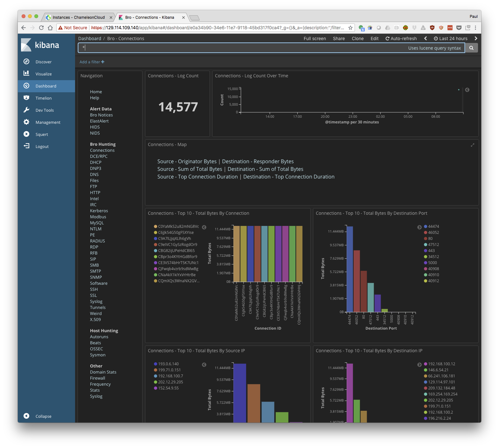Launch Squert play icon
499x448 pixels.
click(x=26, y=134)
